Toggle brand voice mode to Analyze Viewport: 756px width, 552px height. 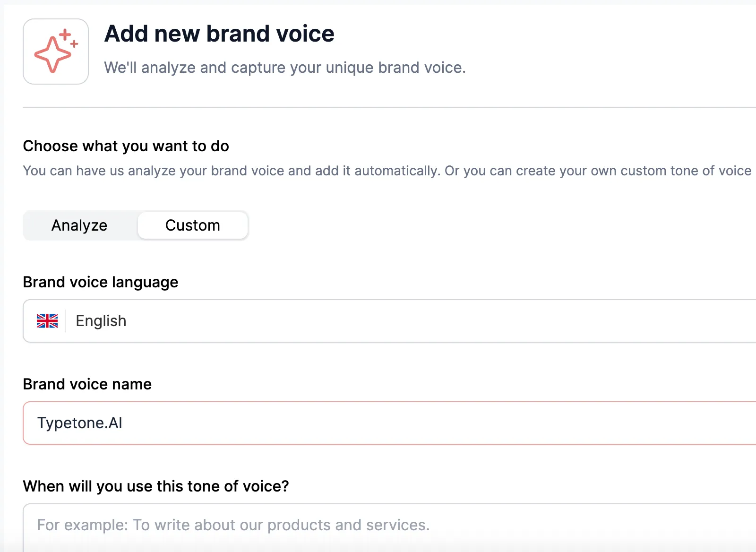(79, 225)
